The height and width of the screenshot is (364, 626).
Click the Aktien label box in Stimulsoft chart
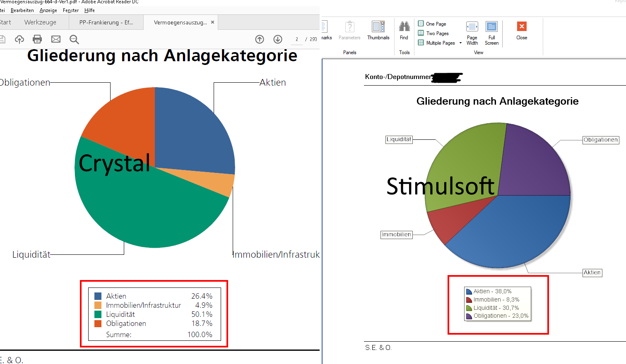coord(592,273)
